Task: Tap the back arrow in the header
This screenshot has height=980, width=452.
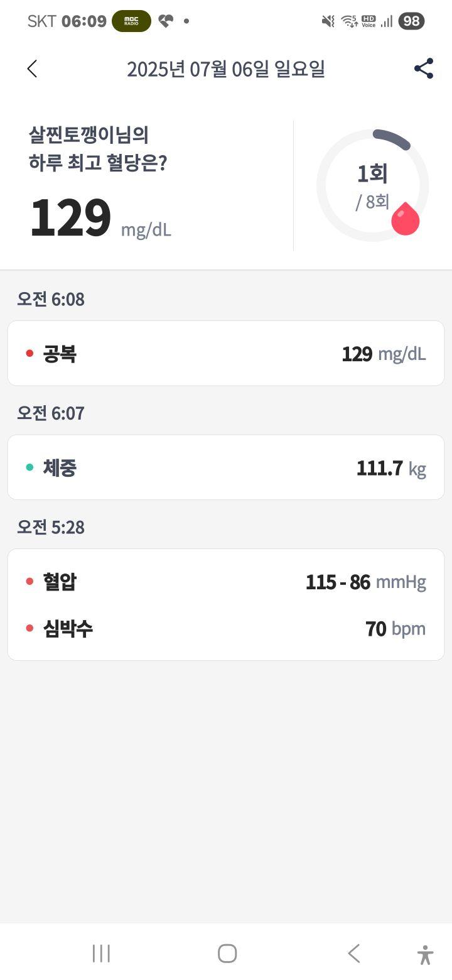Action: tap(32, 69)
